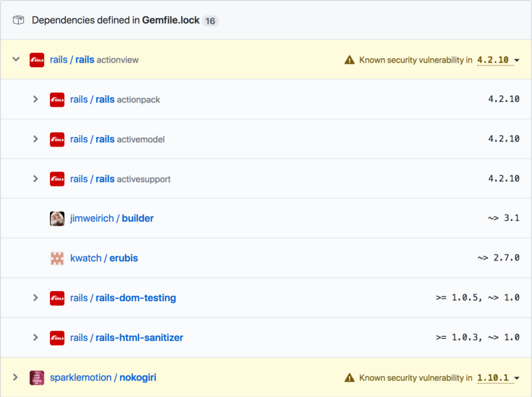Click the Rails logo icon beside actionview

pos(37,60)
